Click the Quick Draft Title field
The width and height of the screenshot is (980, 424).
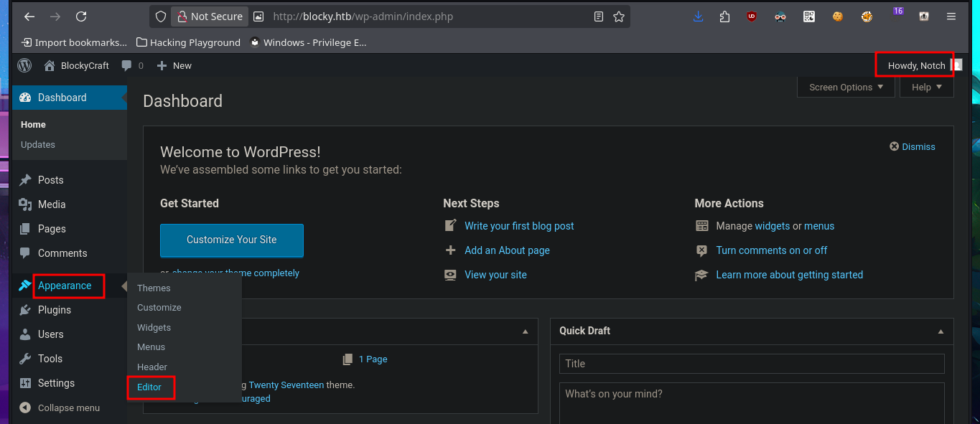751,364
